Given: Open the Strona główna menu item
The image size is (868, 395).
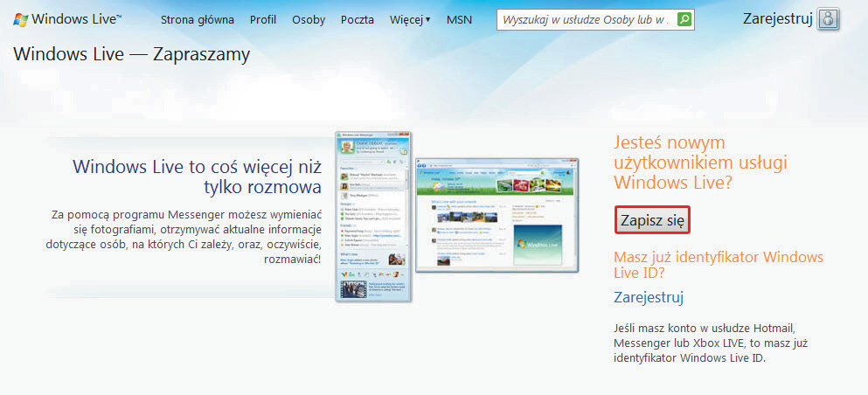Looking at the screenshot, I should click(x=197, y=19).
